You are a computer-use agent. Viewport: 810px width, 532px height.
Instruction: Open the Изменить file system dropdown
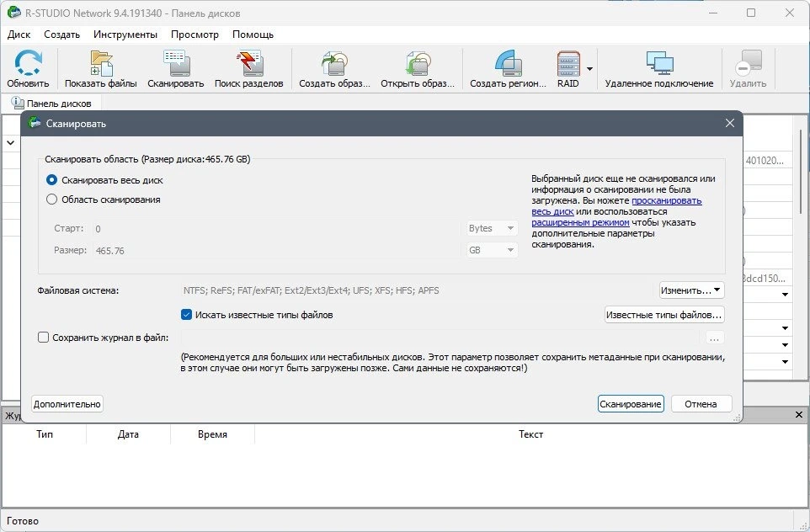tap(692, 290)
